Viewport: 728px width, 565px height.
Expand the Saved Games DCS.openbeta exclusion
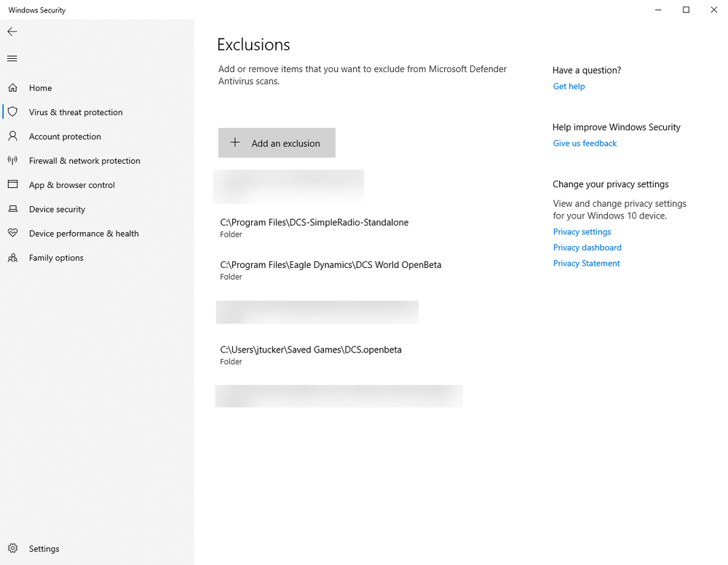[311, 355]
